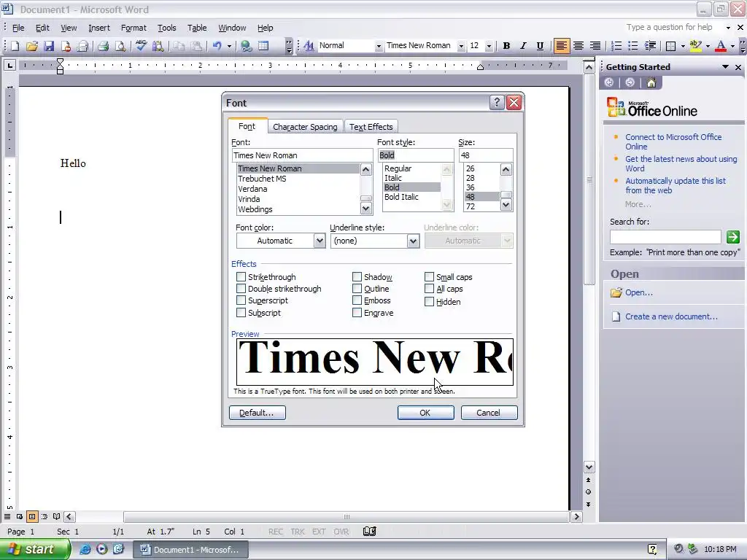Open the Underline style dropdown
This screenshot has width=747, height=560.
point(413,241)
